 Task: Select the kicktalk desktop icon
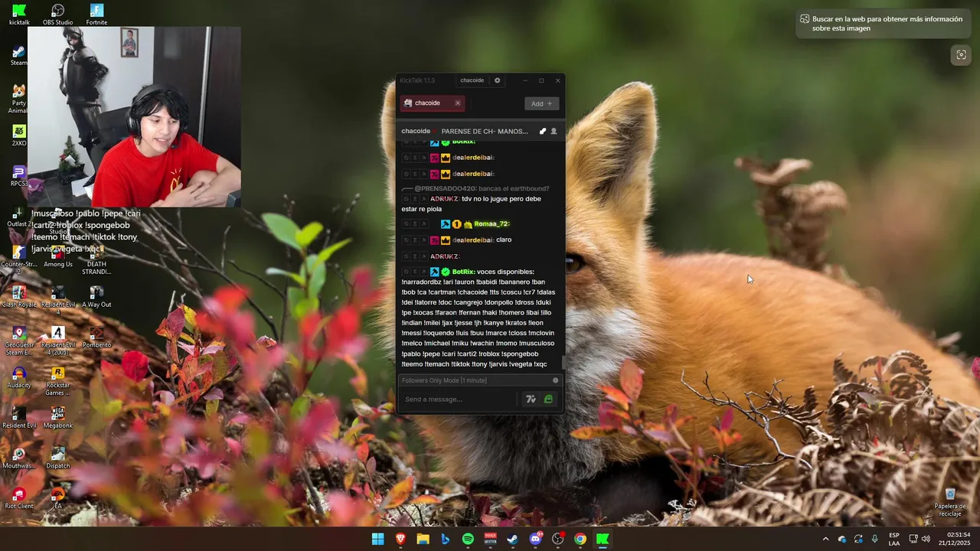19,15
